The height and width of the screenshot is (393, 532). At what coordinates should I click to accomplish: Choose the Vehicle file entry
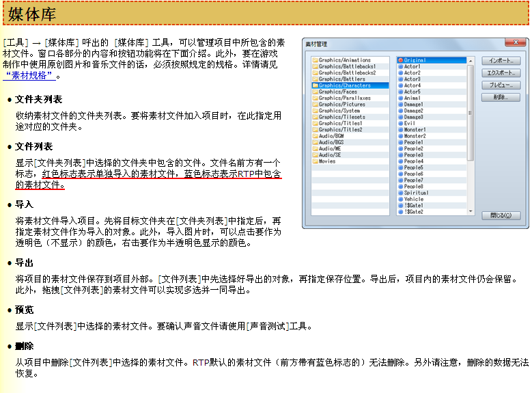point(432,200)
